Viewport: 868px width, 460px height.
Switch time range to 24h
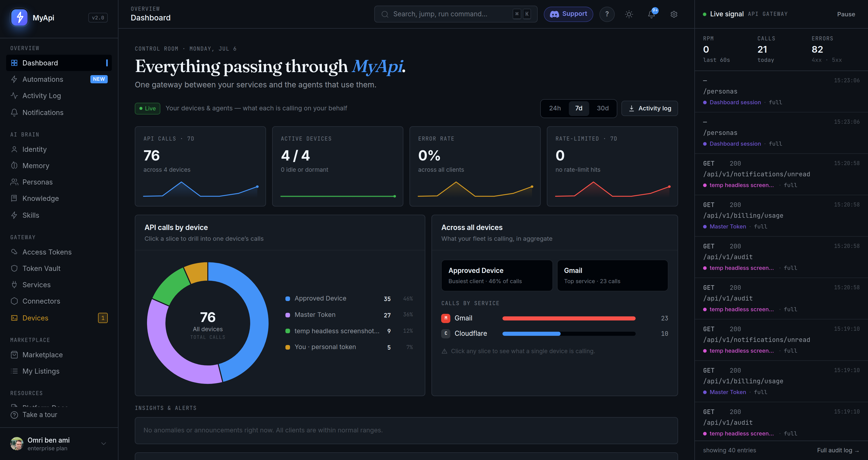[x=555, y=108]
